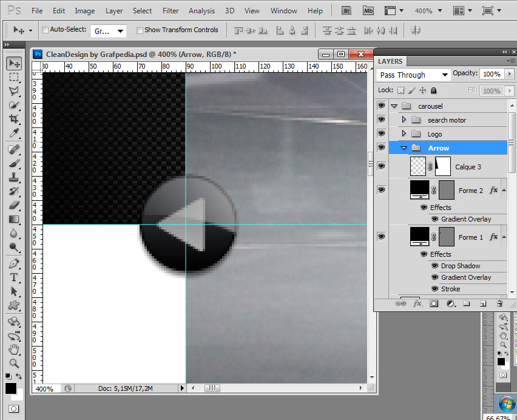Open the Edit menu
Viewport: 517px width, 420px height.
click(59, 11)
